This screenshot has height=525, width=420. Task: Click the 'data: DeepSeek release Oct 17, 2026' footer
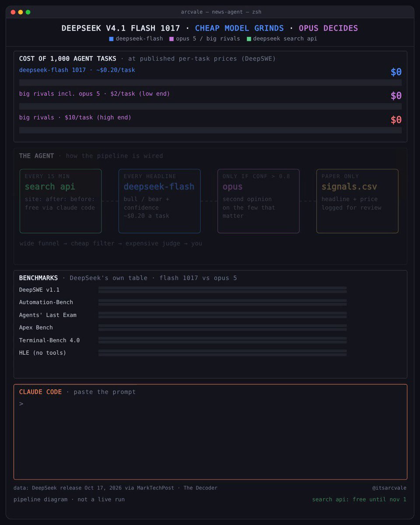point(115,488)
